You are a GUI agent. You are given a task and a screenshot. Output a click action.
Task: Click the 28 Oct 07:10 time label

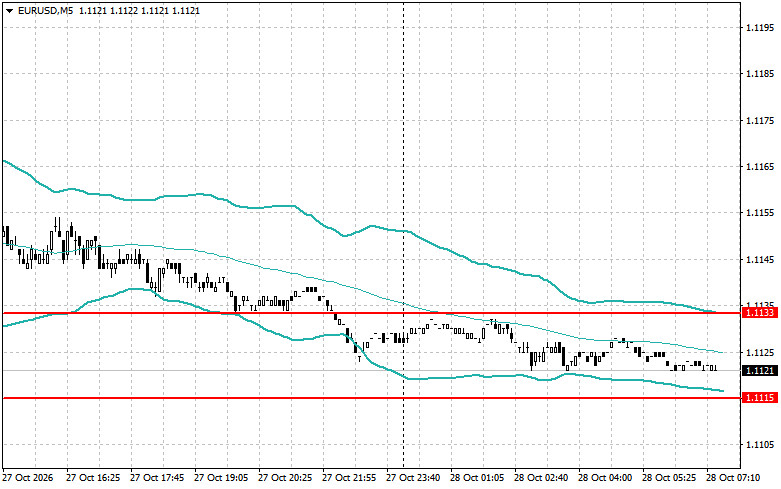click(x=733, y=478)
